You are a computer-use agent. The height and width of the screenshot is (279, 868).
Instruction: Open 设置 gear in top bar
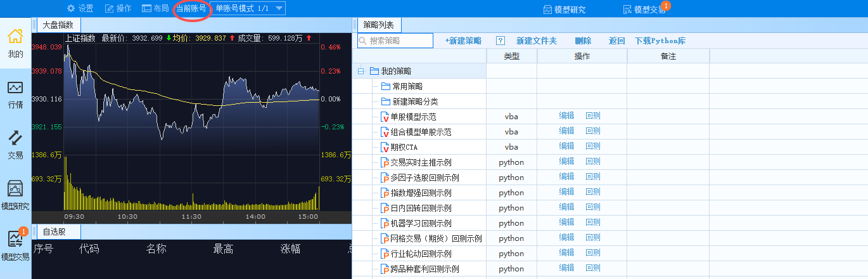tap(80, 8)
